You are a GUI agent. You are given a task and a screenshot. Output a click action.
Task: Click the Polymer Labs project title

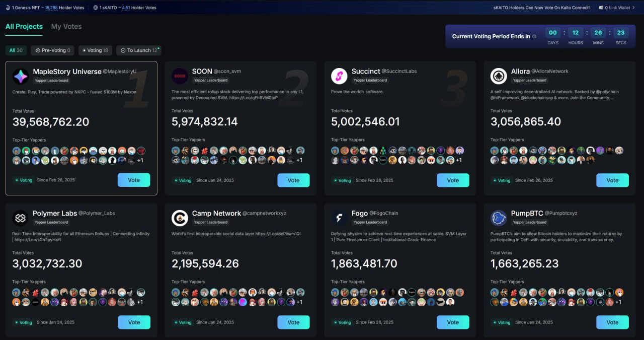tap(55, 214)
